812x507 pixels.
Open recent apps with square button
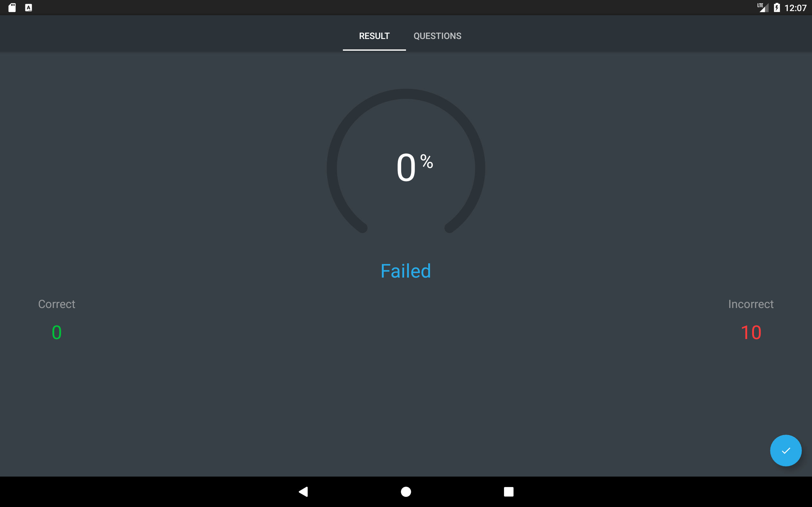(509, 491)
